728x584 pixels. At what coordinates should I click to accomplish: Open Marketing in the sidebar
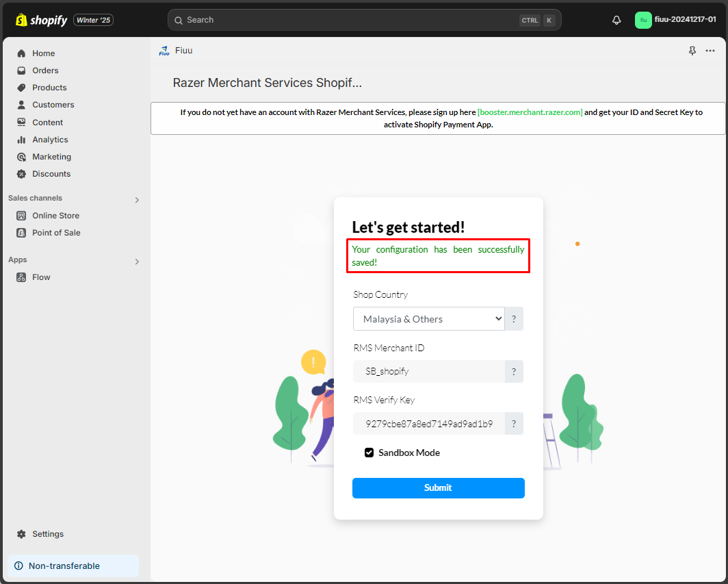pos(51,157)
